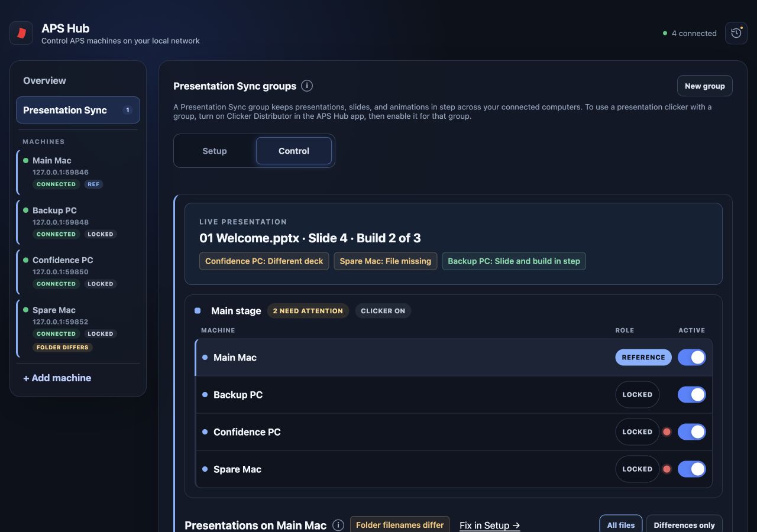757x532 pixels.
Task: Select Main Mac in the machines sidebar
Action: (x=78, y=172)
